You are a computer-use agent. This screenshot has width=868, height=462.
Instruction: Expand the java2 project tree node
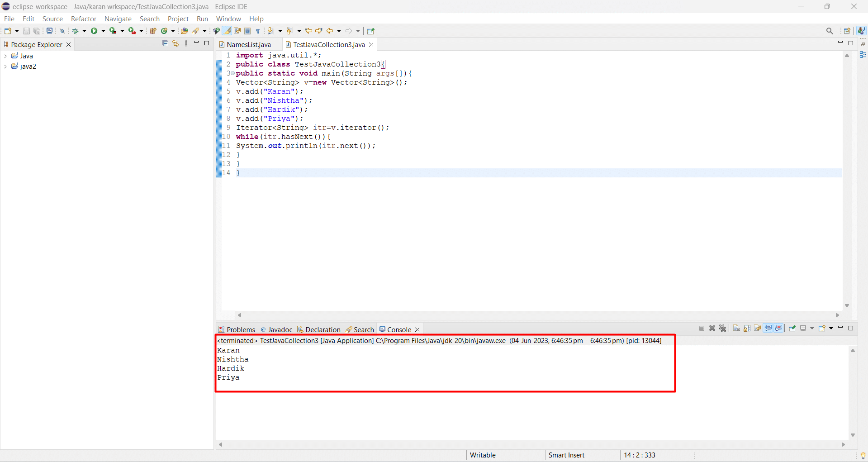(5, 67)
